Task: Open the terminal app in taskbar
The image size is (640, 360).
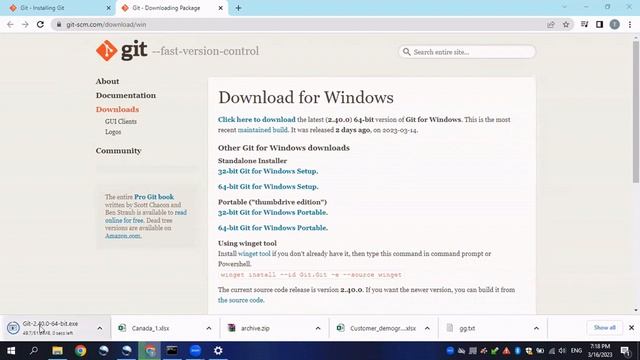Action: pos(172,351)
